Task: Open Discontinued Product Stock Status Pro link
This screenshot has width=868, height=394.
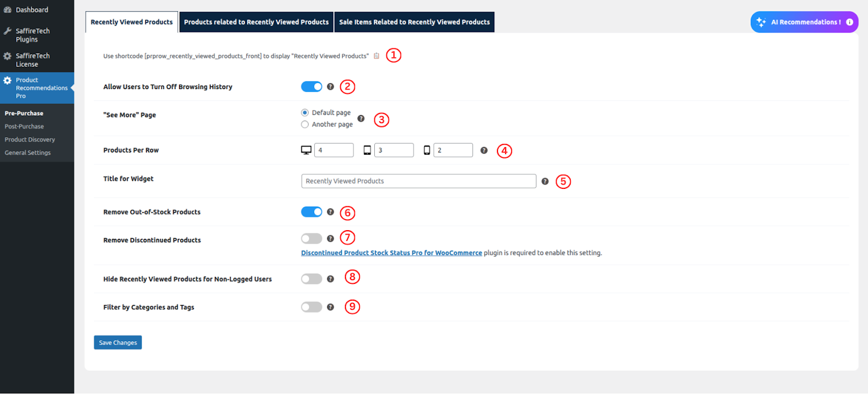Action: tap(391, 253)
